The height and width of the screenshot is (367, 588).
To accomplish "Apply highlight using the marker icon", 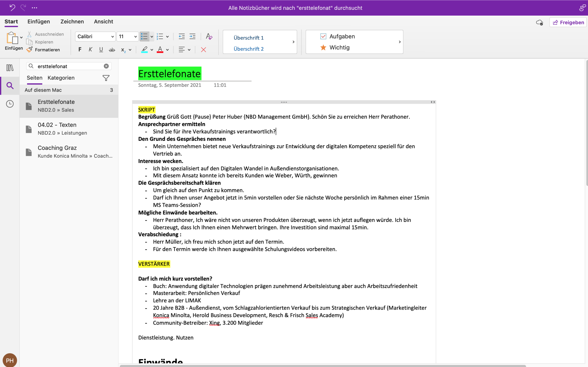I will point(144,50).
